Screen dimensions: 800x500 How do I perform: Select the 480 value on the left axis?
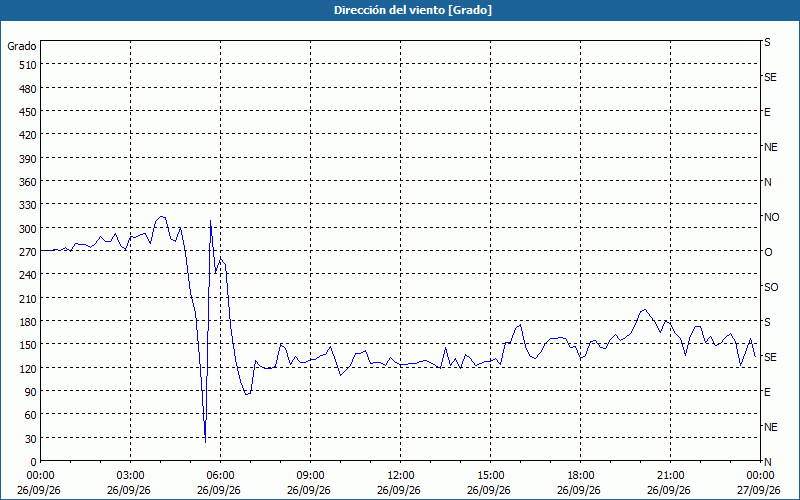tap(28, 89)
